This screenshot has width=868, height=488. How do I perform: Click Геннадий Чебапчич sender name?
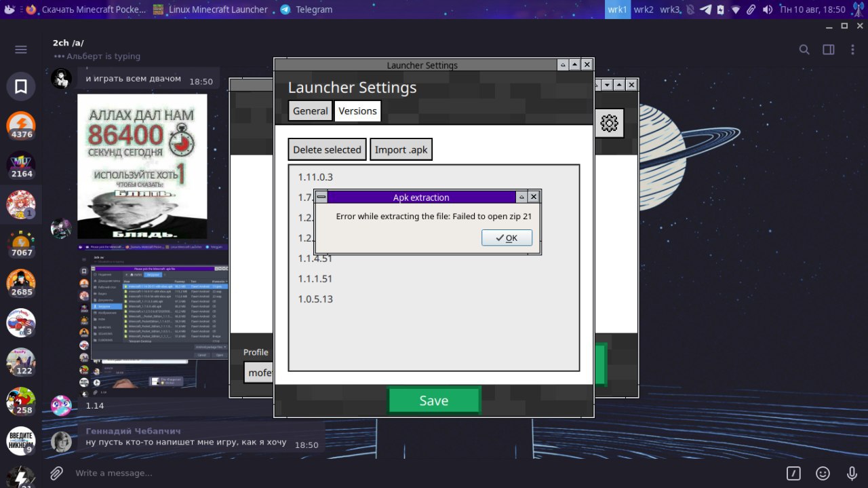[134, 431]
